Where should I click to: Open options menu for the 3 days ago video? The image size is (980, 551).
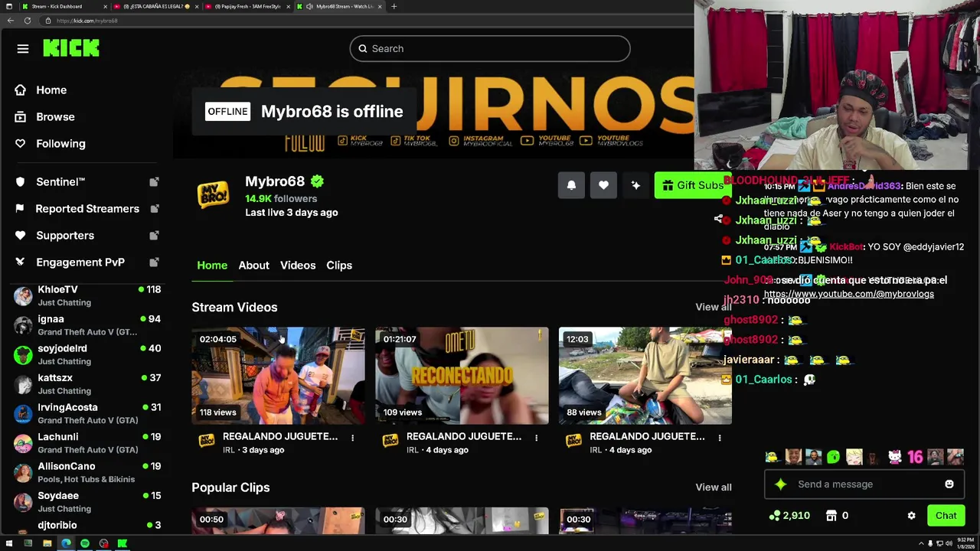click(352, 438)
